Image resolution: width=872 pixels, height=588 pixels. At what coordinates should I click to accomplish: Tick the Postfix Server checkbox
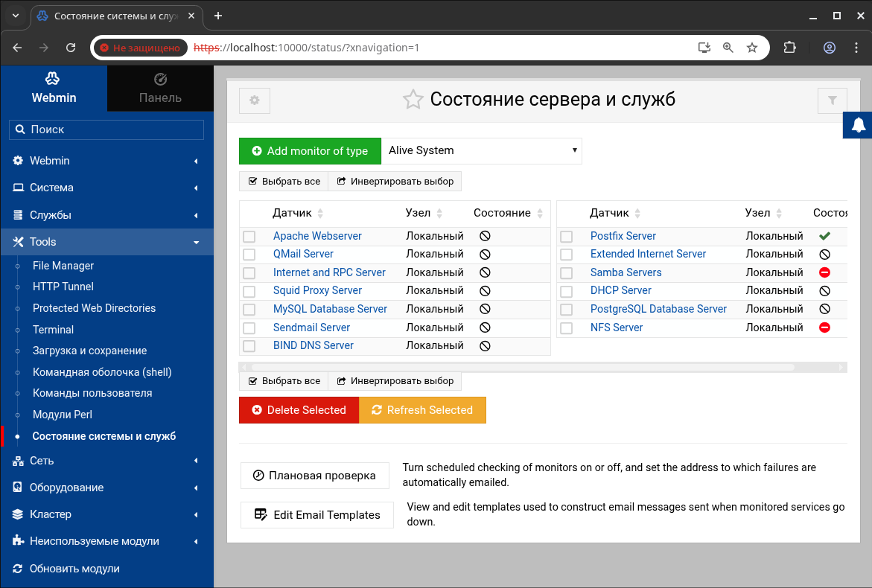tap(567, 237)
